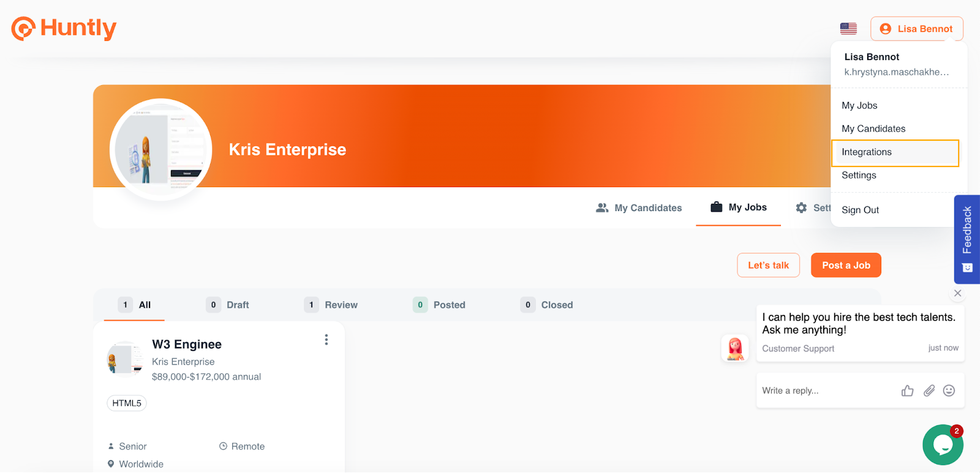This screenshot has width=980, height=473.
Task: Select the Posted jobs filter tab
Action: click(x=439, y=305)
